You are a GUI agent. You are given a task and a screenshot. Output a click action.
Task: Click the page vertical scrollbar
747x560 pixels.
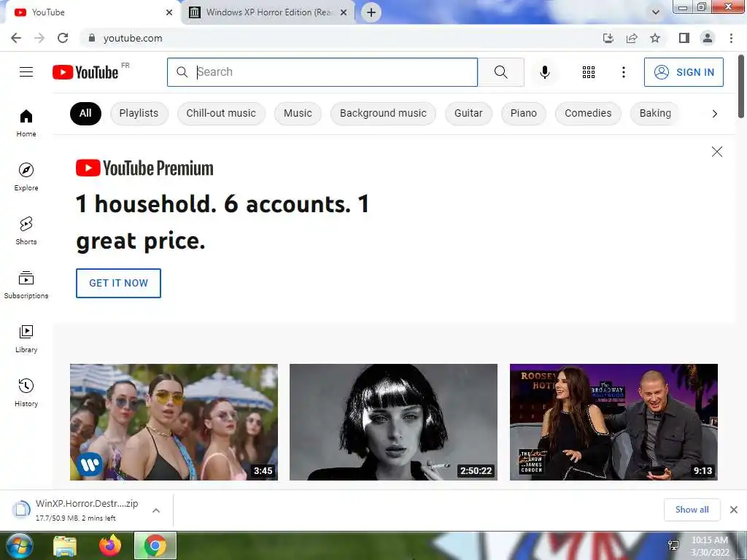[741, 87]
